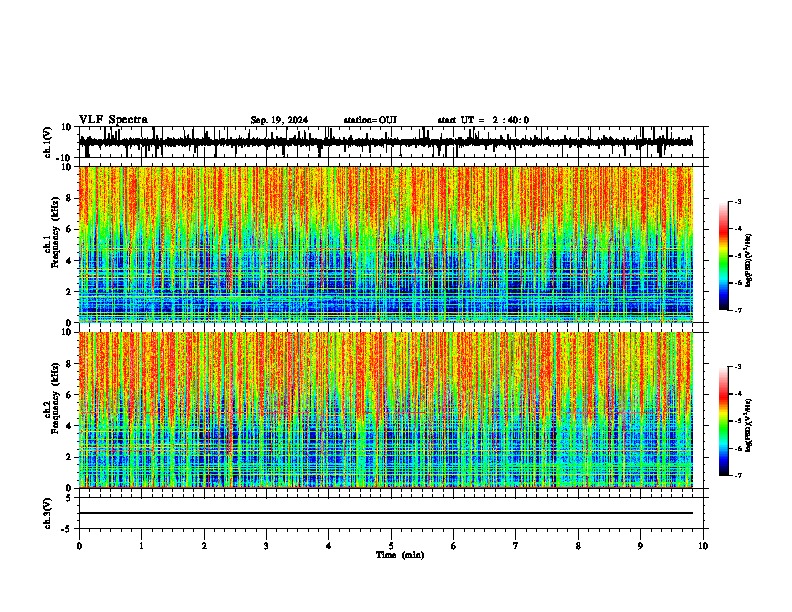Viewport: 792px width, 612px height.
Task: Click the 'ch.1(V)' waveform axis label
Action: (48, 142)
